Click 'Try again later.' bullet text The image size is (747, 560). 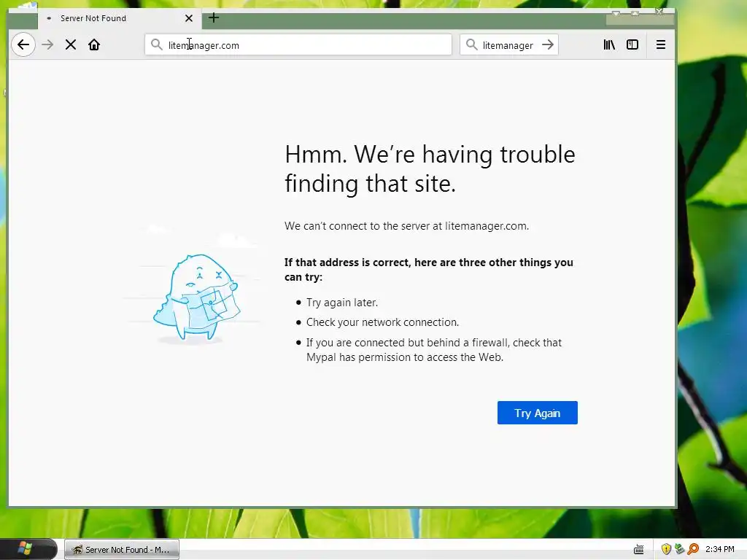(342, 303)
